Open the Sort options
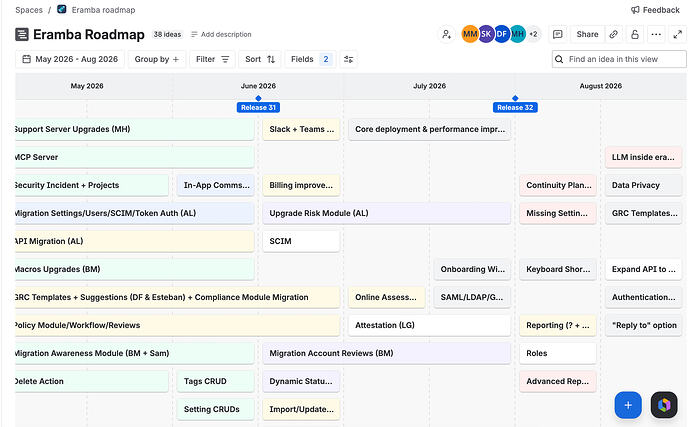This screenshot has width=690, height=427. [260, 59]
